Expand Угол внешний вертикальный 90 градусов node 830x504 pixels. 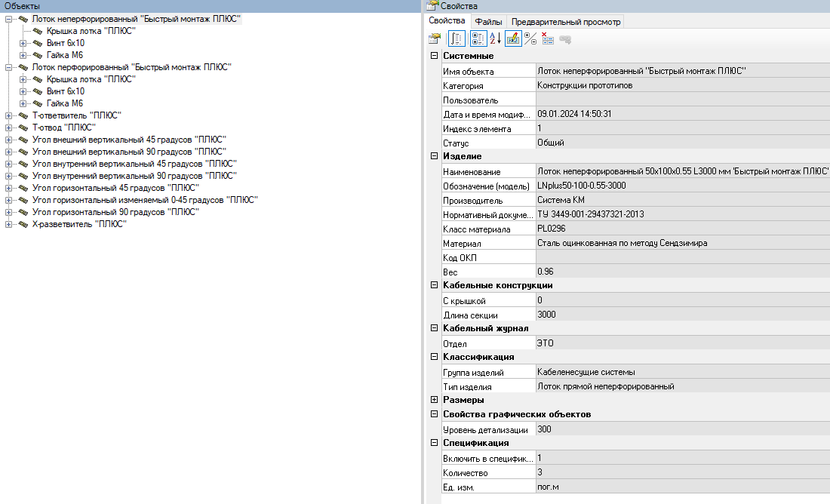pos(8,152)
